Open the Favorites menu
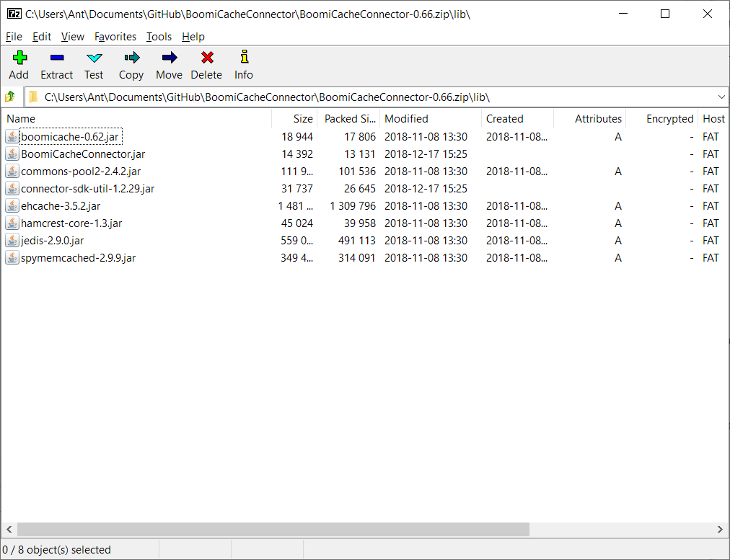The width and height of the screenshot is (730, 560). [x=115, y=37]
